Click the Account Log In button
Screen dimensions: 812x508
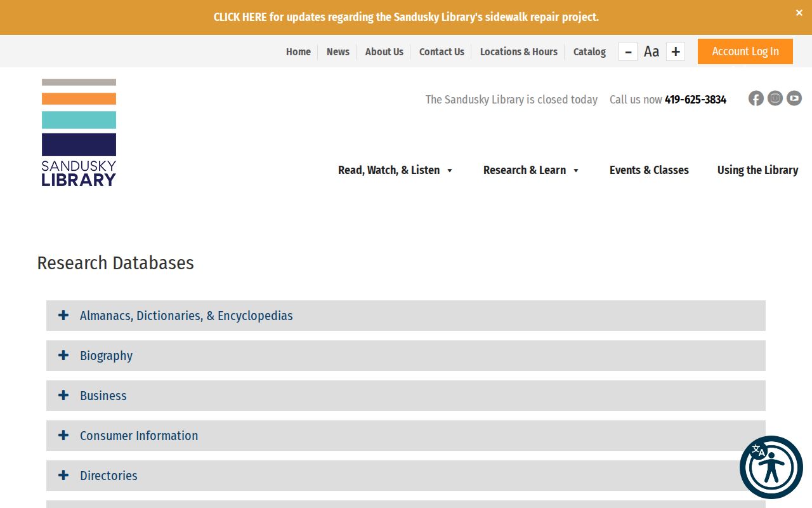[745, 51]
